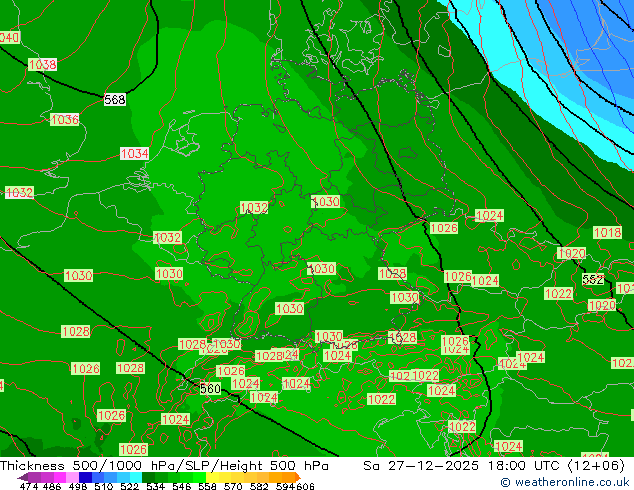Click the purple arrow start of legend
This screenshot has height=490, width=634.
pos(22,477)
